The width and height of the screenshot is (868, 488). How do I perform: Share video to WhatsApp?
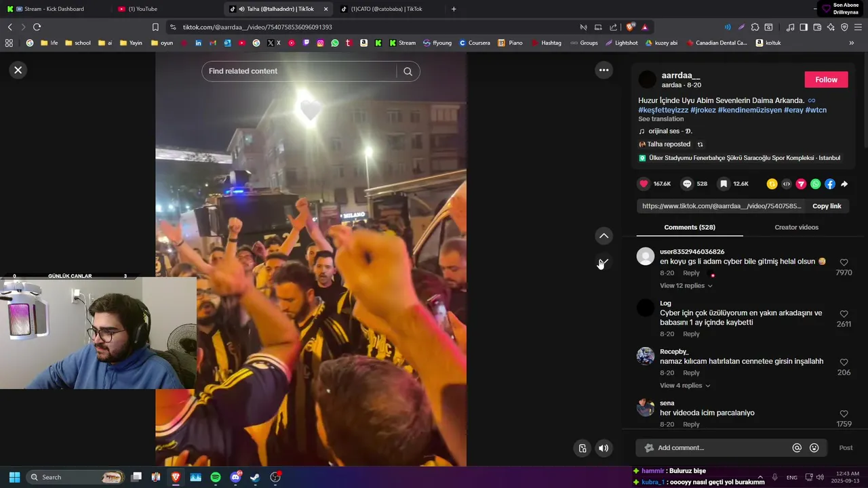815,184
